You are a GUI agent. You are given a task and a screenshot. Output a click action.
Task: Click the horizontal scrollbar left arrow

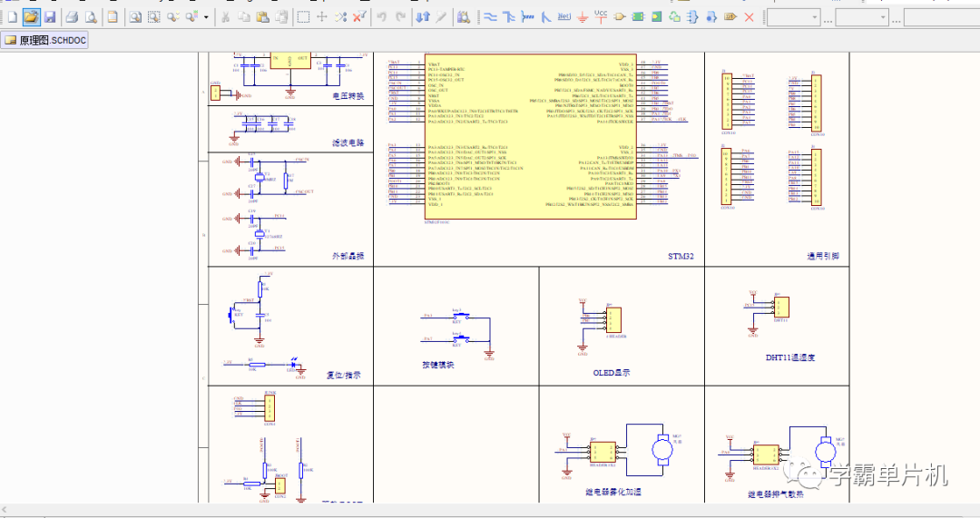click(x=5, y=511)
